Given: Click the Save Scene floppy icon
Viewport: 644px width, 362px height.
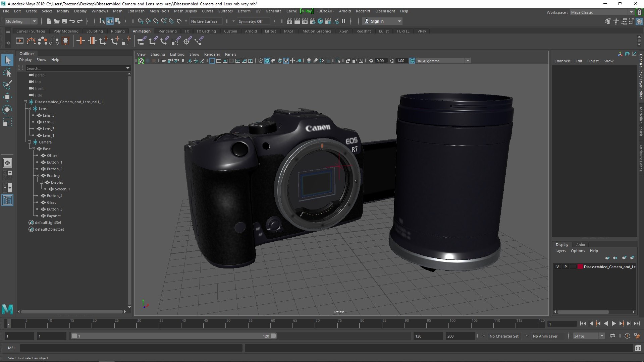Looking at the screenshot, I should (64, 21).
